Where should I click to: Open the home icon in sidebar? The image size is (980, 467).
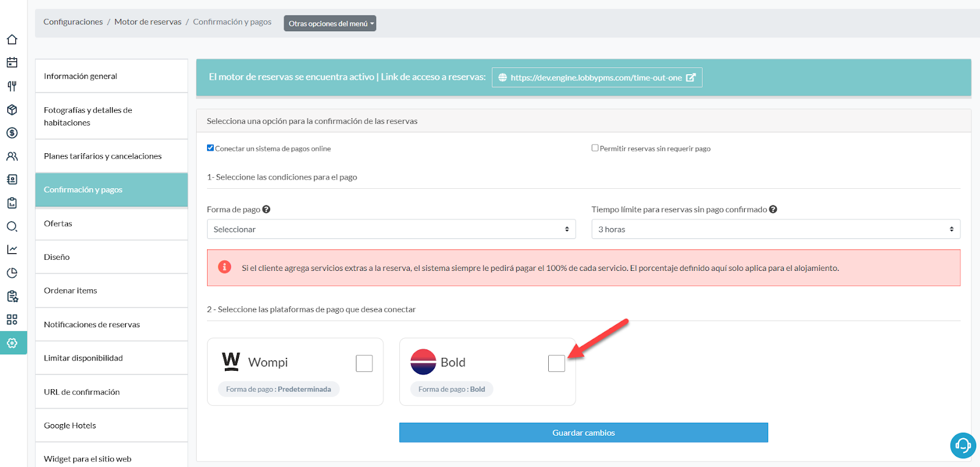12,40
